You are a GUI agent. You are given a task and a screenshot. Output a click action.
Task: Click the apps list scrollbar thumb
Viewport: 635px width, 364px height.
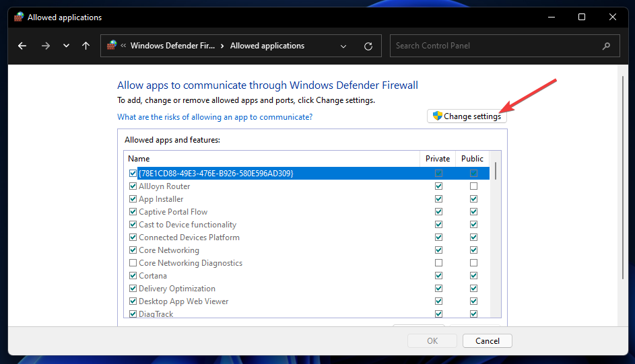(x=496, y=171)
